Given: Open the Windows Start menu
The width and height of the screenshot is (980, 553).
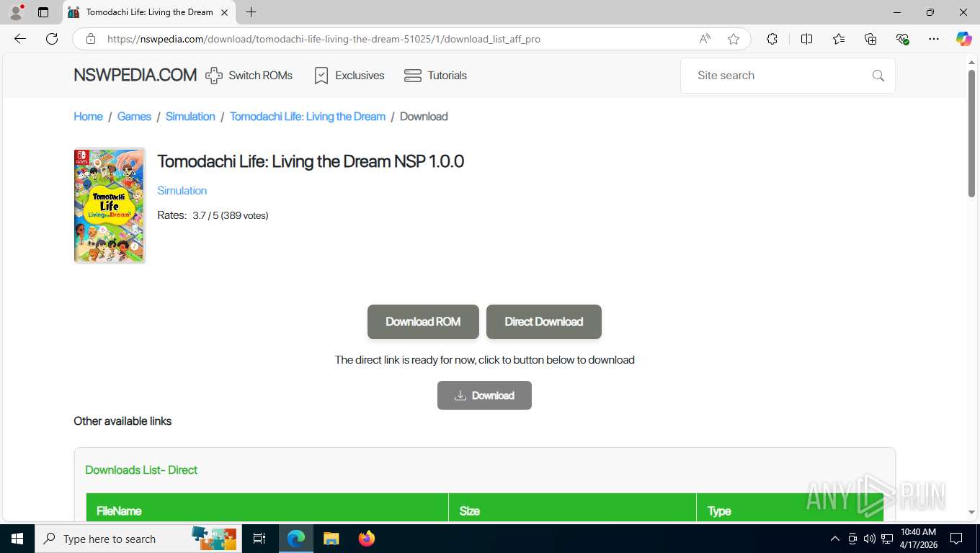Looking at the screenshot, I should pyautogui.click(x=17, y=539).
